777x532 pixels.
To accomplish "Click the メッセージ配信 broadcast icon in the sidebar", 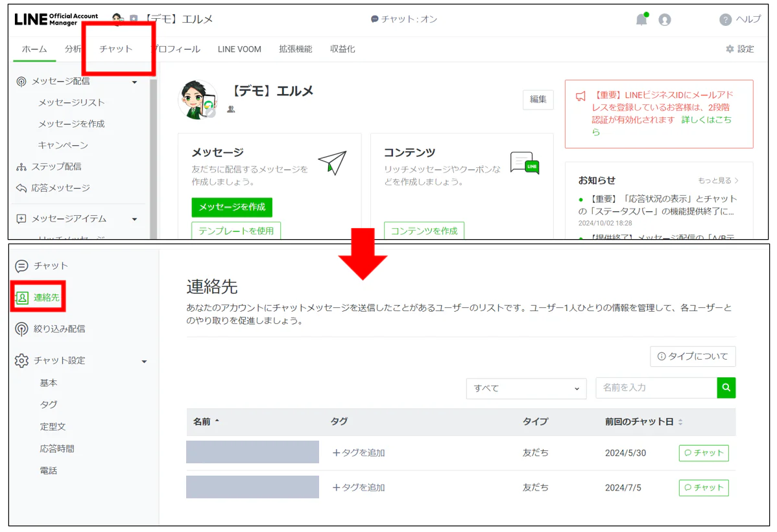I will pyautogui.click(x=21, y=81).
